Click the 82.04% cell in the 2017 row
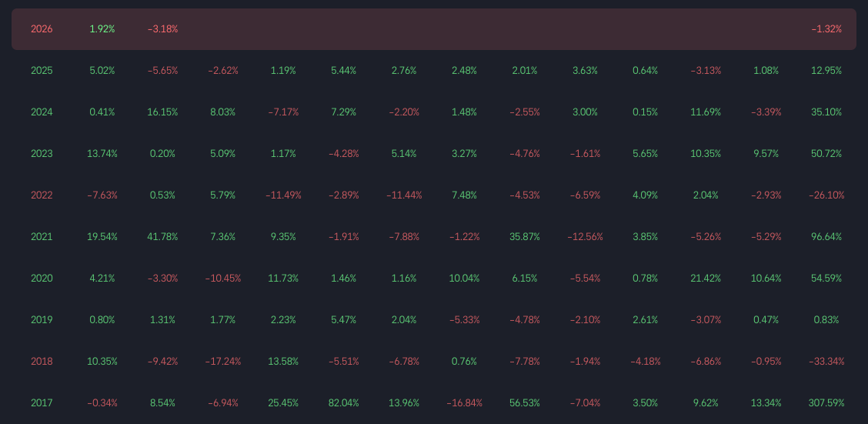868x424 pixels. click(x=343, y=403)
